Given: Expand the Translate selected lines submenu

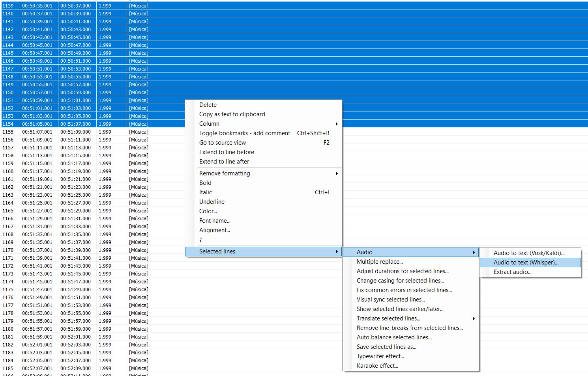Looking at the screenshot, I should (388, 318).
